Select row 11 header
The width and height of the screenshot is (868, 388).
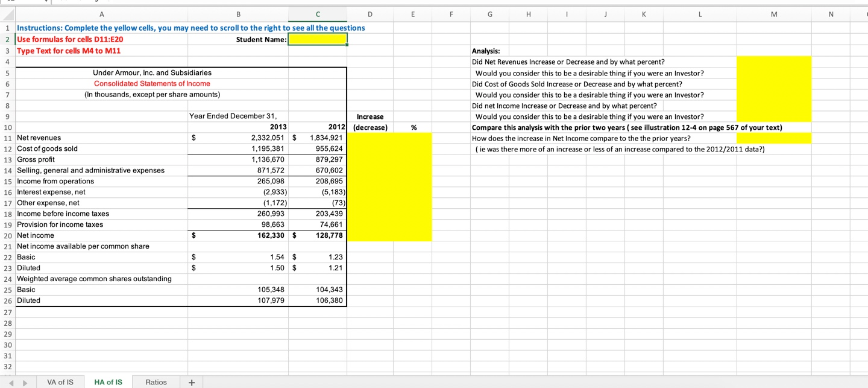7,138
